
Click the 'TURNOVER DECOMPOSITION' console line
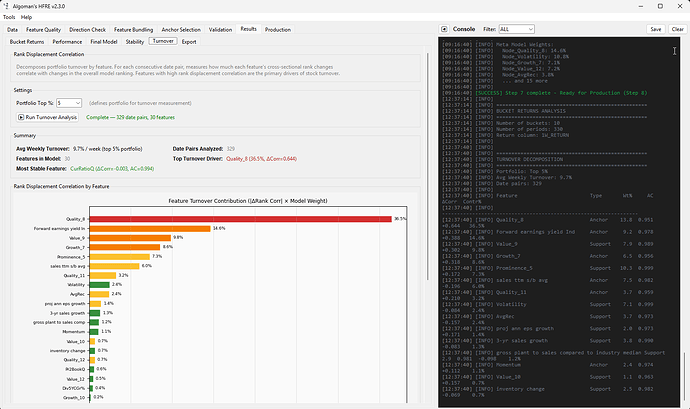click(503, 159)
